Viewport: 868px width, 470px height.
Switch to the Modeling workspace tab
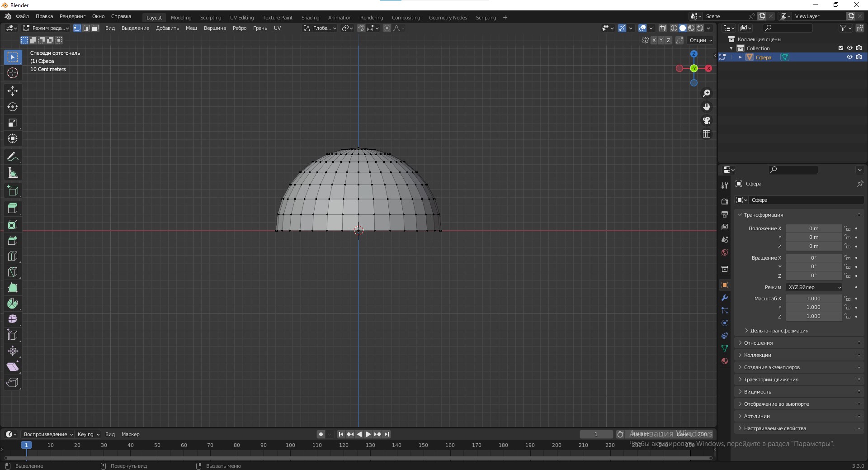click(181, 18)
